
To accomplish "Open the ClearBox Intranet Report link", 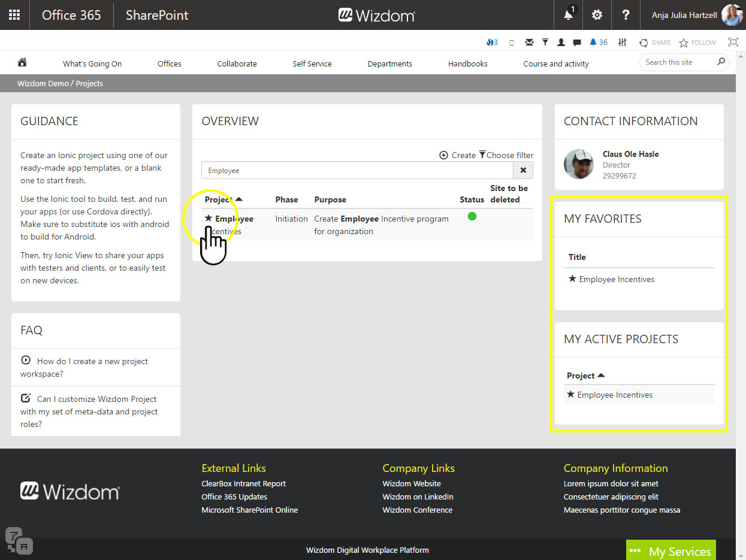I will pos(243,483).
